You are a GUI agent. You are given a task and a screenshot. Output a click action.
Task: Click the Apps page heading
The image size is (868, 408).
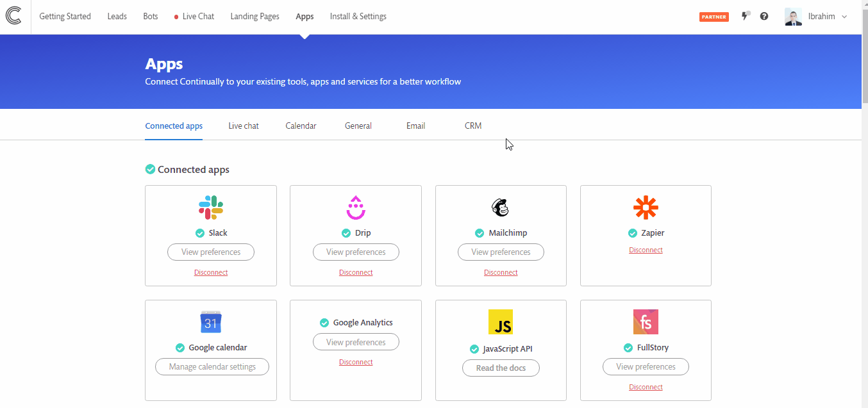[164, 64]
